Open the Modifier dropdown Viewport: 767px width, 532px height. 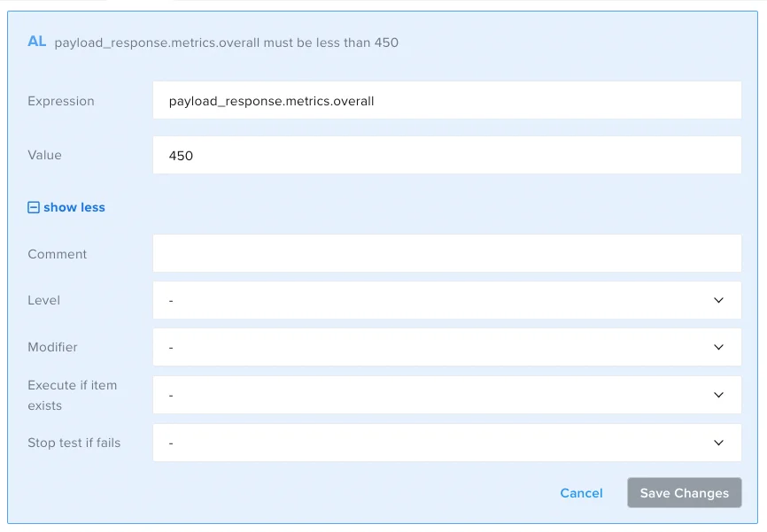447,347
